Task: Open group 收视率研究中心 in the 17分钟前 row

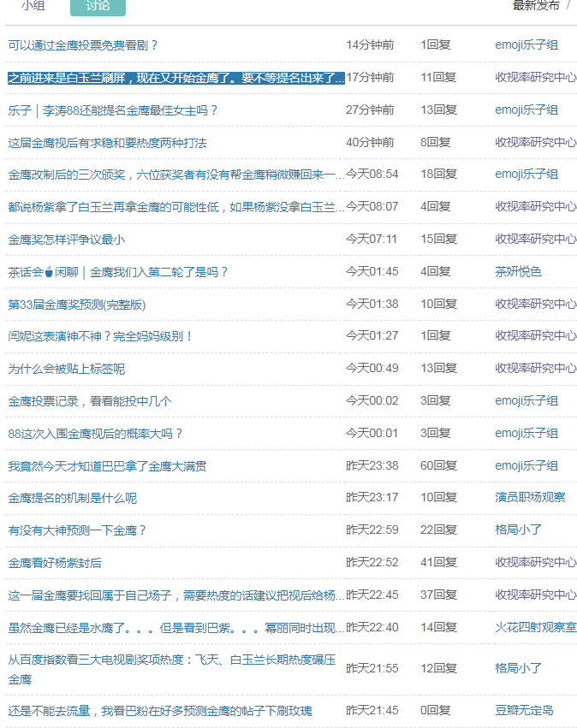Action: tap(536, 78)
